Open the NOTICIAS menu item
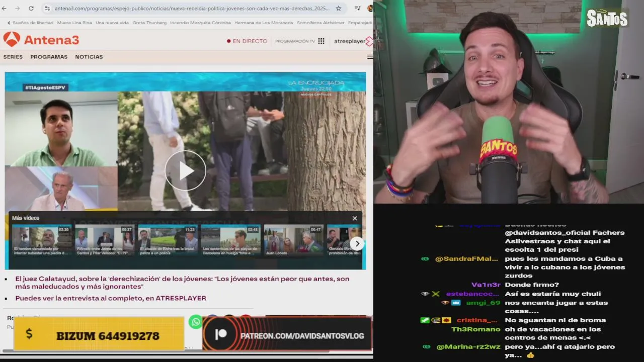The width and height of the screenshot is (644, 362). [x=89, y=57]
